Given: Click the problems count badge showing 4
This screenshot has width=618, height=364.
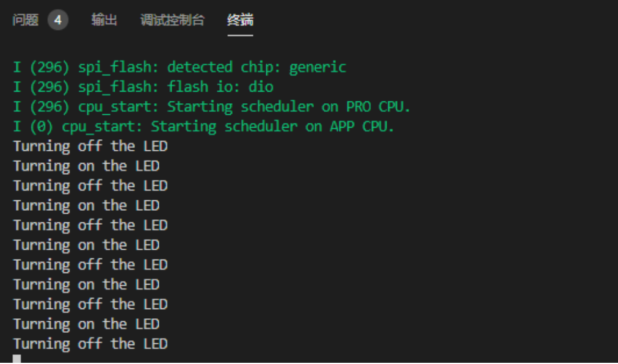Looking at the screenshot, I should [59, 20].
